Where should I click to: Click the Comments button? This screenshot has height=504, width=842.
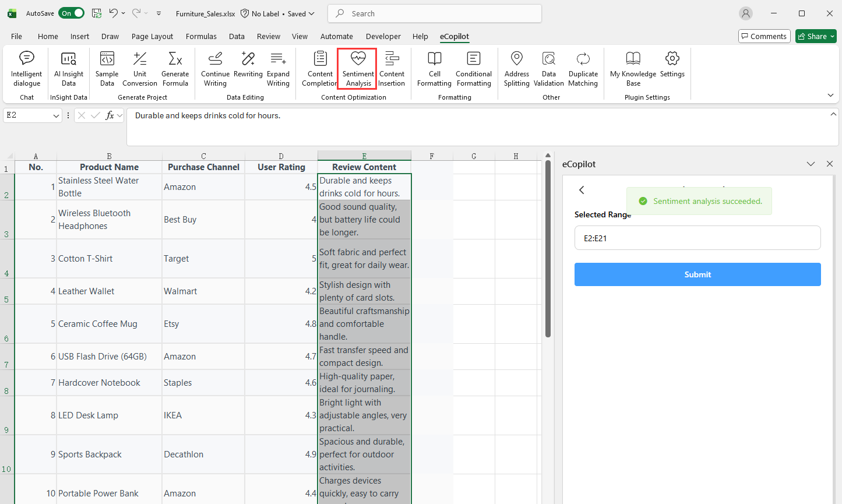point(764,36)
